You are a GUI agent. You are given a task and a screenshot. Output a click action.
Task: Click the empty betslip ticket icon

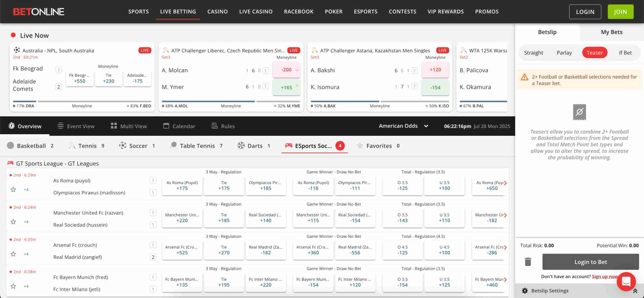[579, 112]
